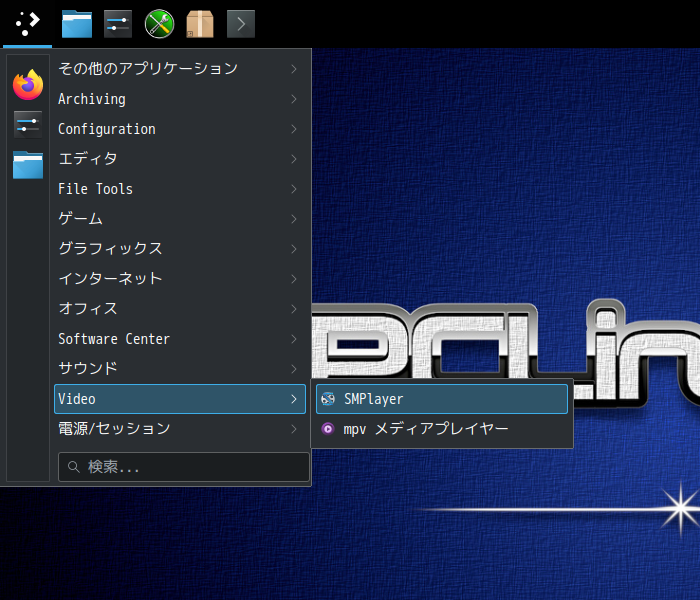Open the その他のアプリケーション category
This screenshot has width=700, height=600.
click(180, 69)
